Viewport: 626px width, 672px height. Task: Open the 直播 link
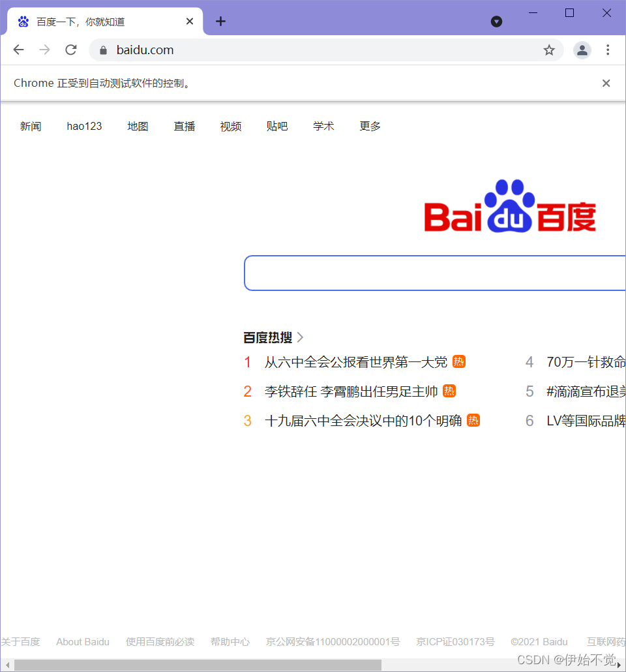185,126
